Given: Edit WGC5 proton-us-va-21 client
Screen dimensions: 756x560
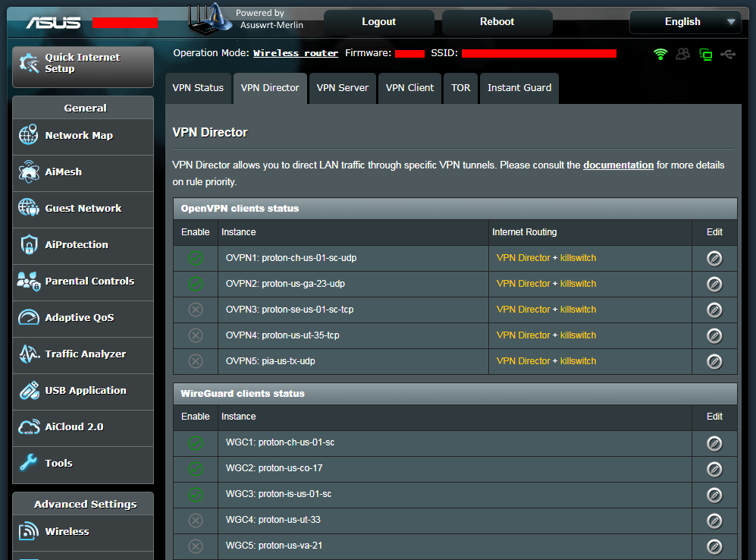Looking at the screenshot, I should [714, 546].
